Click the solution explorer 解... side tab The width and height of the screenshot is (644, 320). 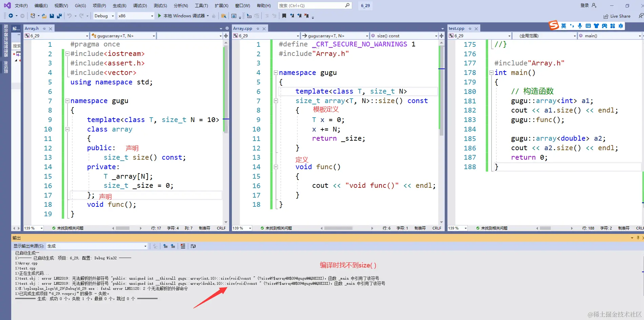tap(16, 28)
